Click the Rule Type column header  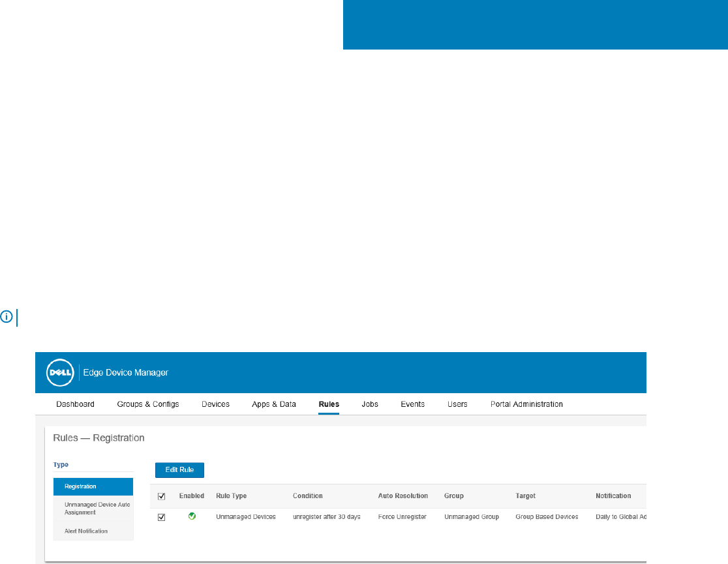click(x=231, y=496)
